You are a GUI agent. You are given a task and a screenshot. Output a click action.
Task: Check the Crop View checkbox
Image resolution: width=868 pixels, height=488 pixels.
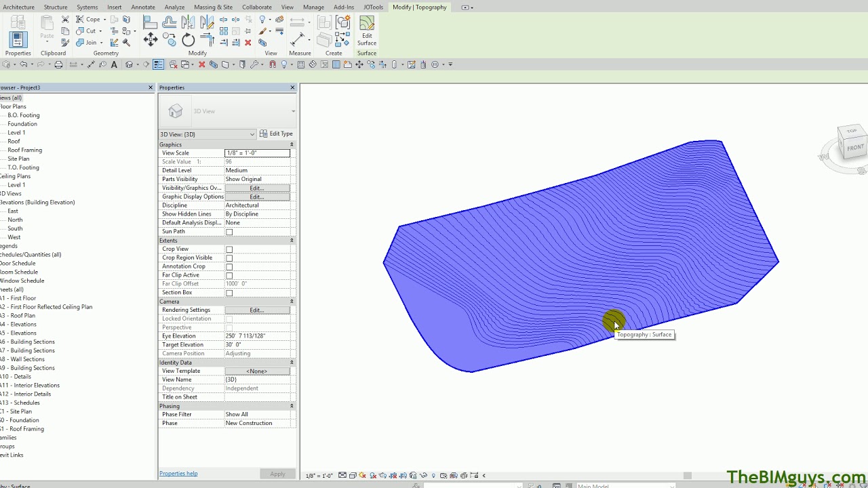[229, 249]
